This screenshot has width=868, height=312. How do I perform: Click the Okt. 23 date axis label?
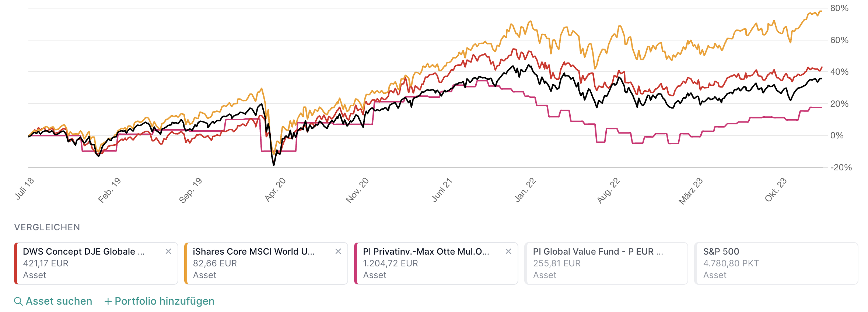point(776,189)
